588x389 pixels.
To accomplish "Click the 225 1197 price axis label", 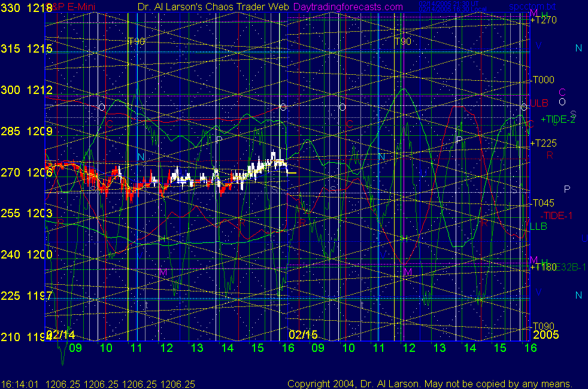I will click(x=26, y=296).
